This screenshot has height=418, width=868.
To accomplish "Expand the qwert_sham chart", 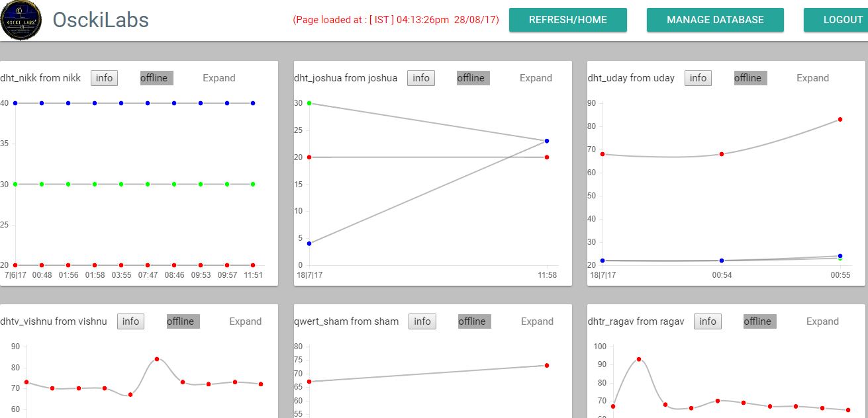I will coord(537,321).
